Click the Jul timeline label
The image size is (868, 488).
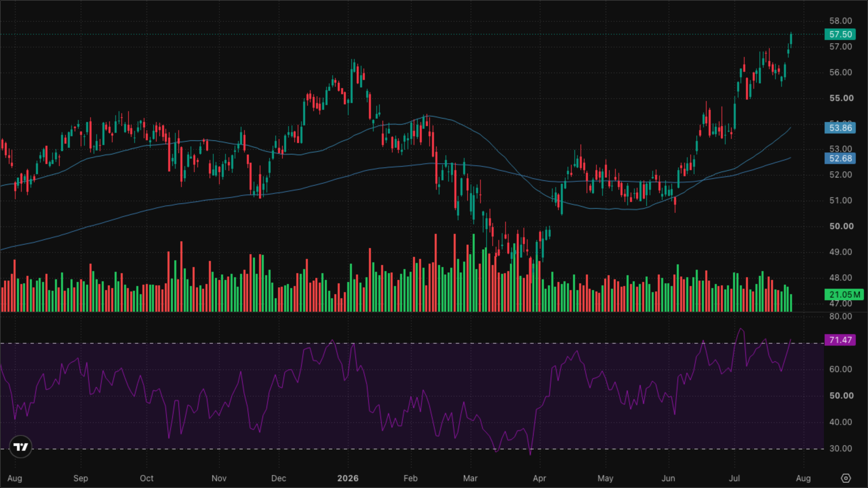734,478
